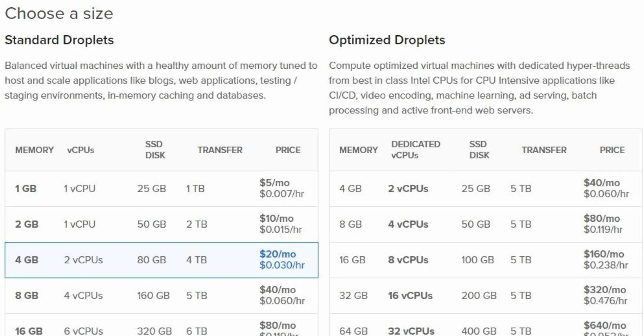Pick the 8 GB standard droplet with 4 vCPUs
Viewport: 644px width, 336px height.
click(x=161, y=296)
